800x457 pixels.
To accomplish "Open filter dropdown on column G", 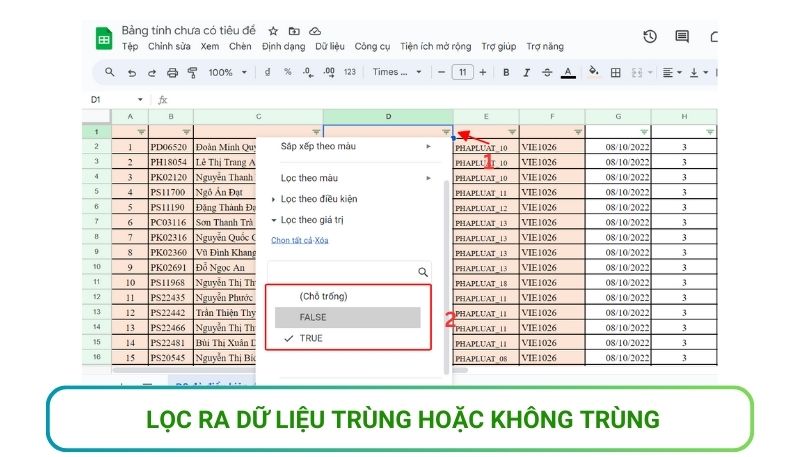I will pyautogui.click(x=644, y=132).
